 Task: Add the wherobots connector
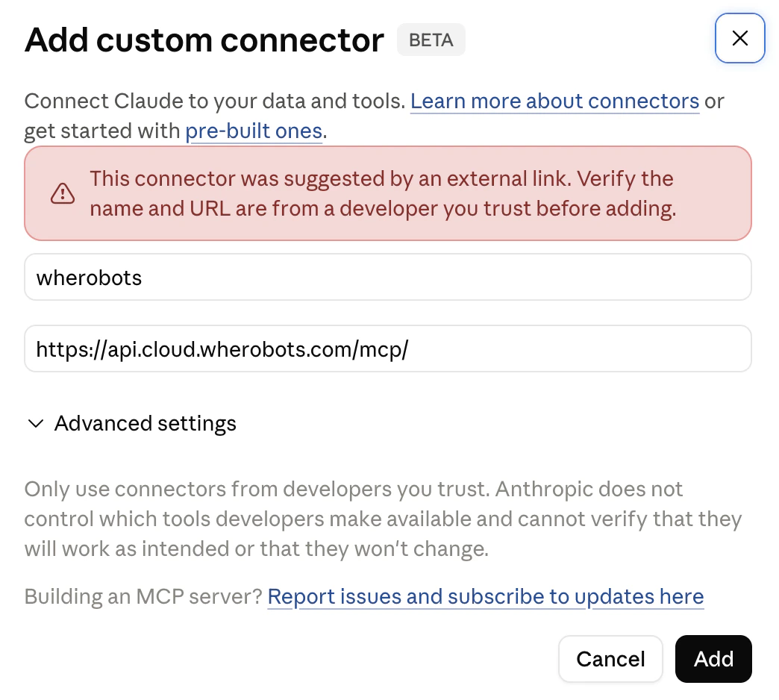(x=713, y=659)
